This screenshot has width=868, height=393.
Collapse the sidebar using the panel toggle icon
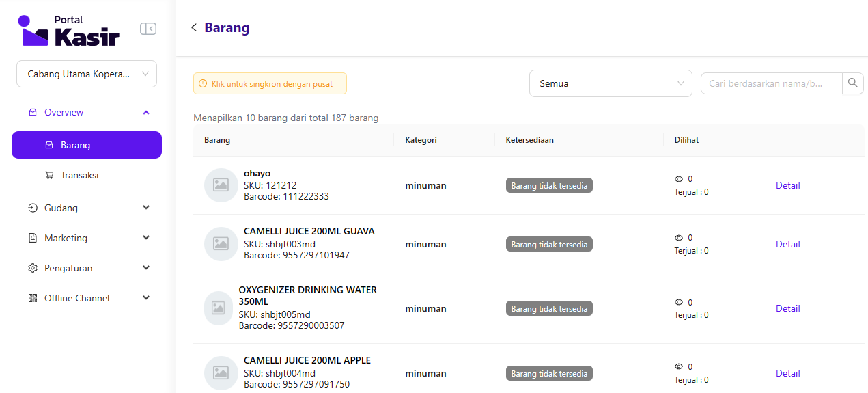148,29
